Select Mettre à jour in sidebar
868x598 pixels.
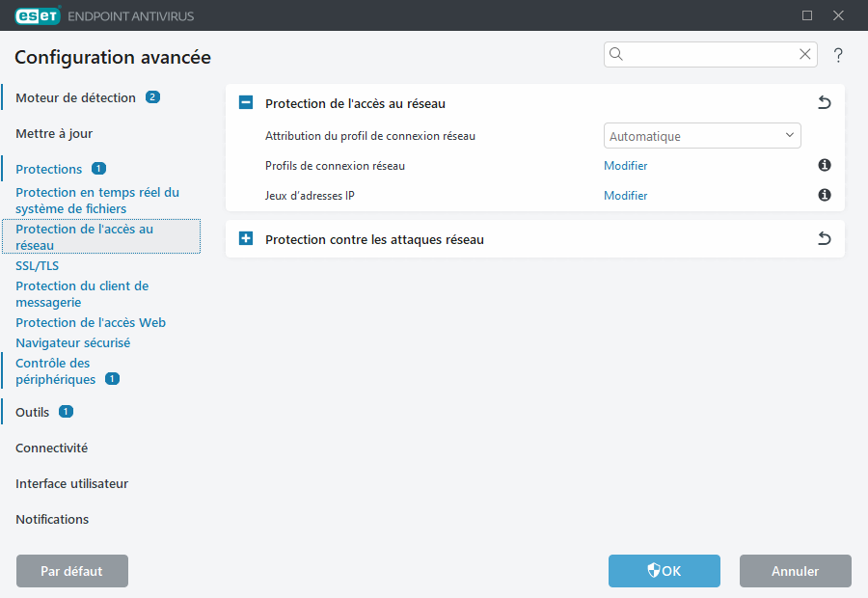[x=54, y=133]
